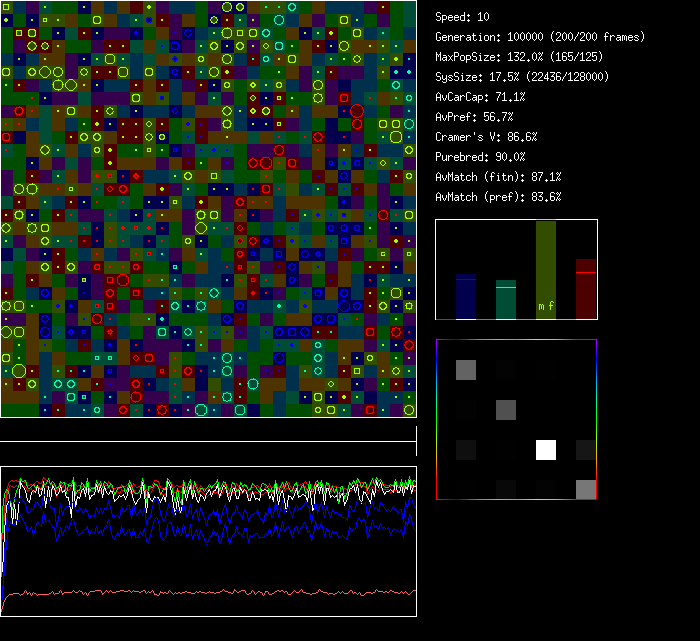Click the dark red histogram bar
The width and height of the screenshot is (700, 641).
pos(586,290)
